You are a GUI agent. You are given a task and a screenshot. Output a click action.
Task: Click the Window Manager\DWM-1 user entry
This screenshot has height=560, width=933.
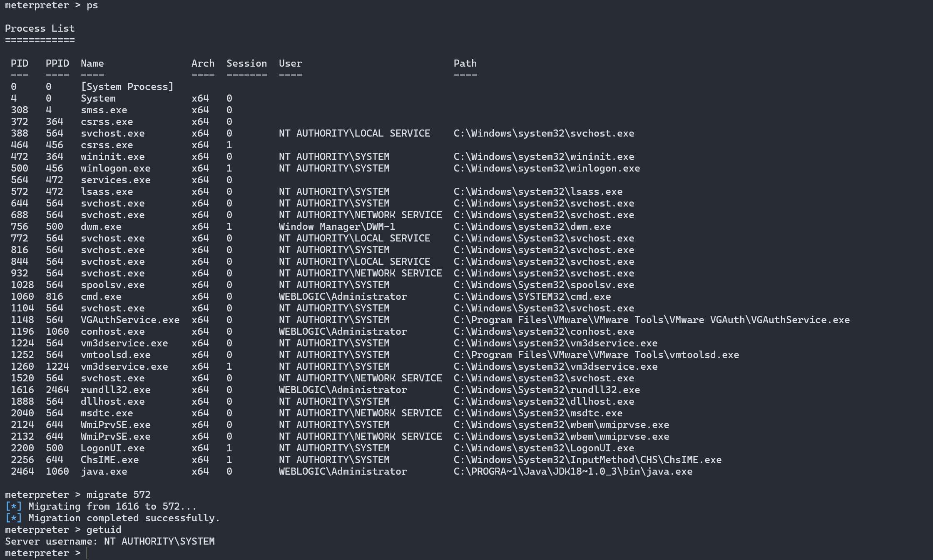(x=336, y=226)
